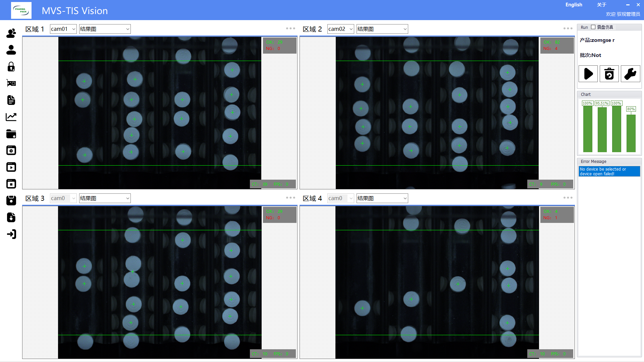Click the padlock password icon

click(11, 67)
